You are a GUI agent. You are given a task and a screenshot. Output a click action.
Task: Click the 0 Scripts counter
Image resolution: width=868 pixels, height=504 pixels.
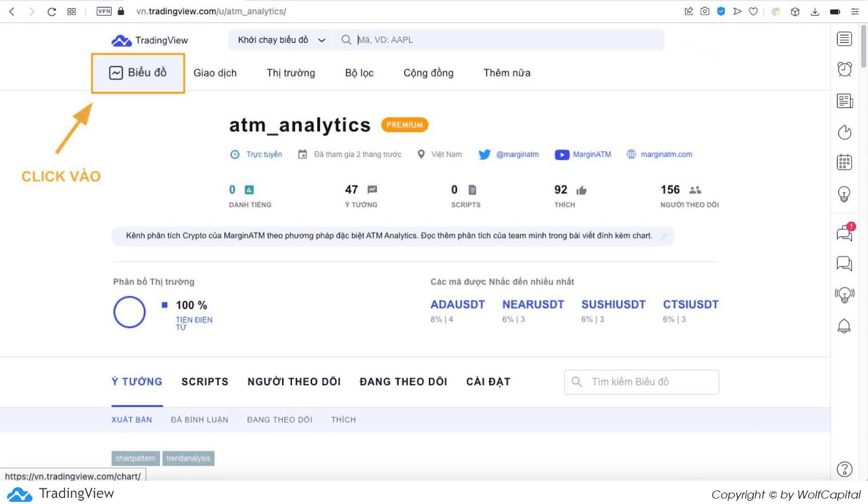click(465, 196)
